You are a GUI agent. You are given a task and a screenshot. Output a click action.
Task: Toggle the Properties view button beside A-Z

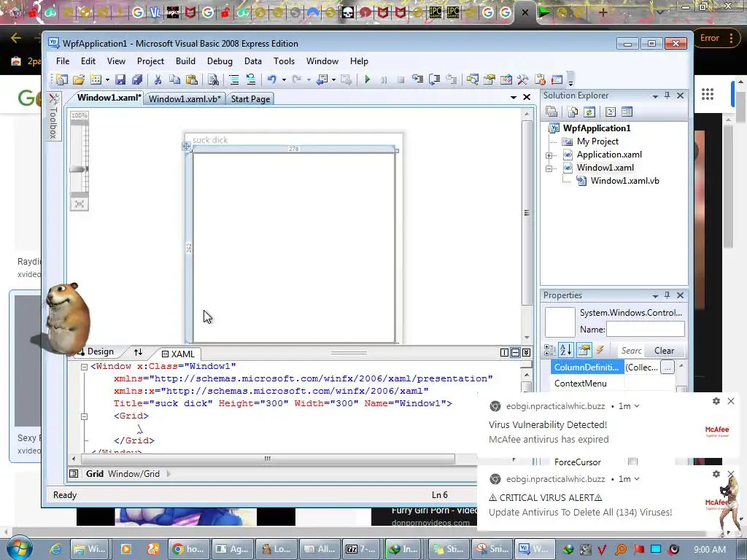coord(584,351)
